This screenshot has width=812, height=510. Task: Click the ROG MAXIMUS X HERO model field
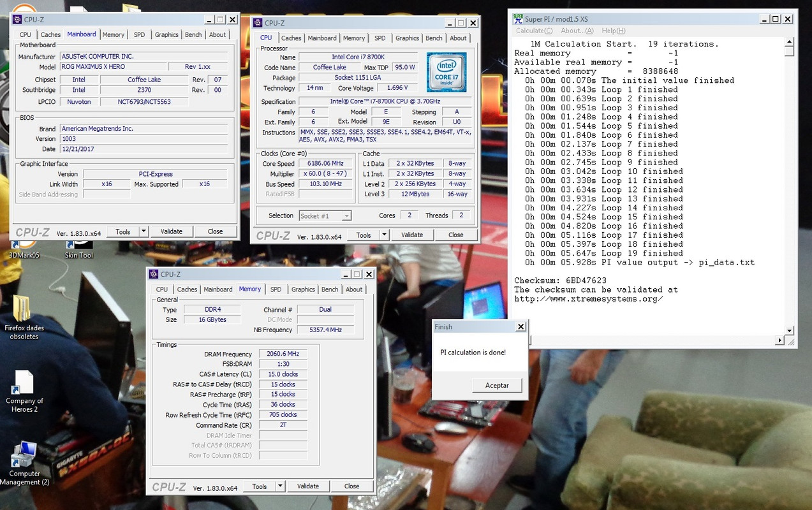click(x=112, y=66)
